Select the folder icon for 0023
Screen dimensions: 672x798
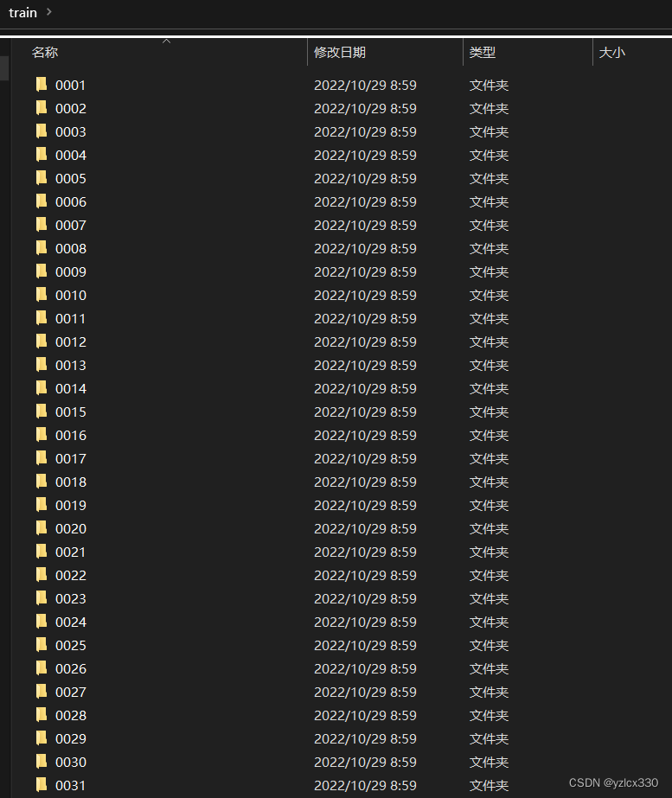pyautogui.click(x=42, y=598)
